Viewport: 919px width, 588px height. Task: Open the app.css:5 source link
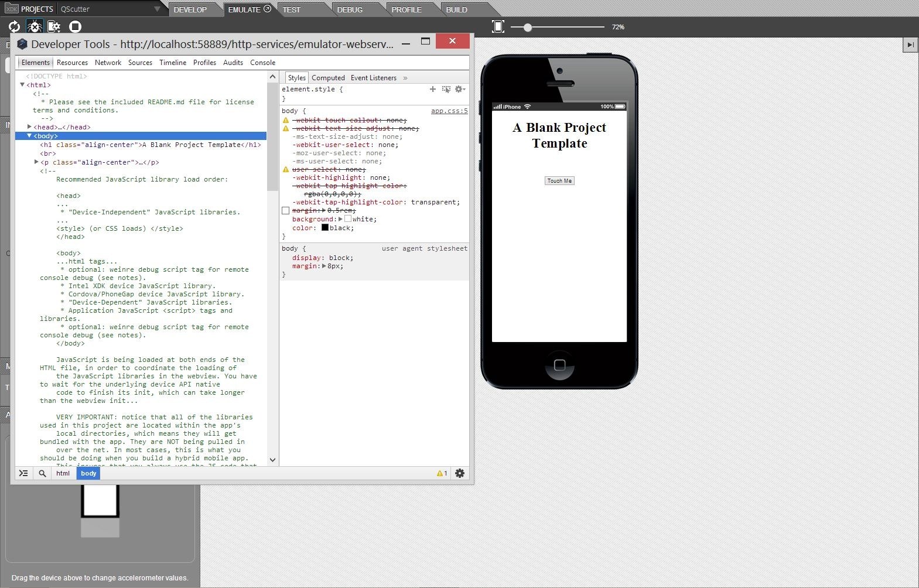449,111
